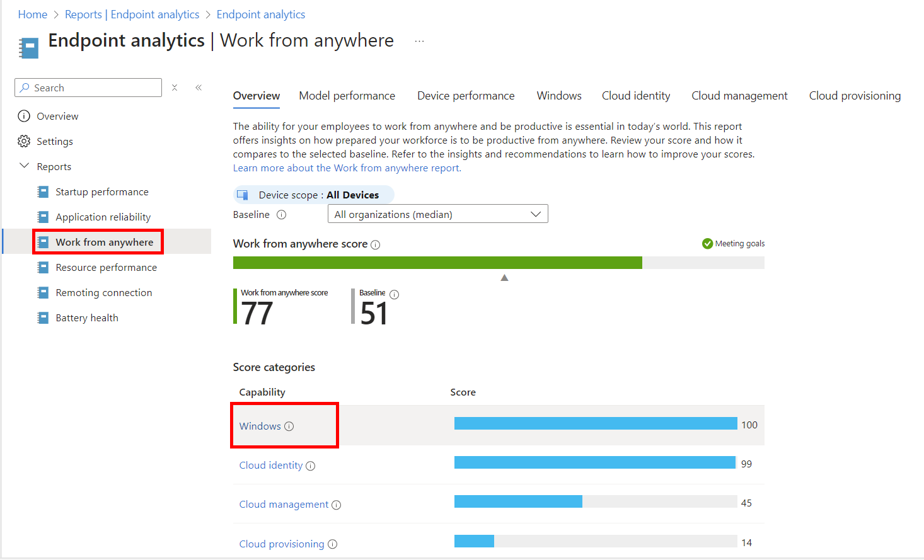Click the Overview info icon in sidebar
924x560 pixels.
pyautogui.click(x=24, y=116)
